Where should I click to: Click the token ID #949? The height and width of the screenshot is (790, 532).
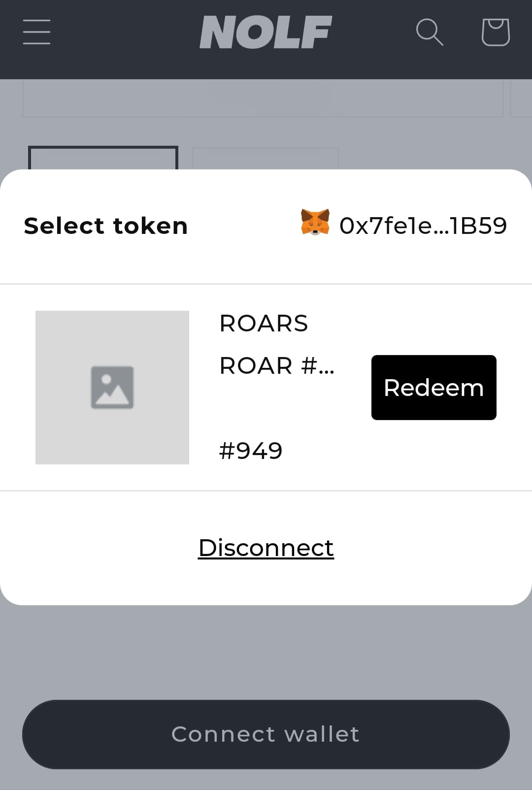coord(251,451)
